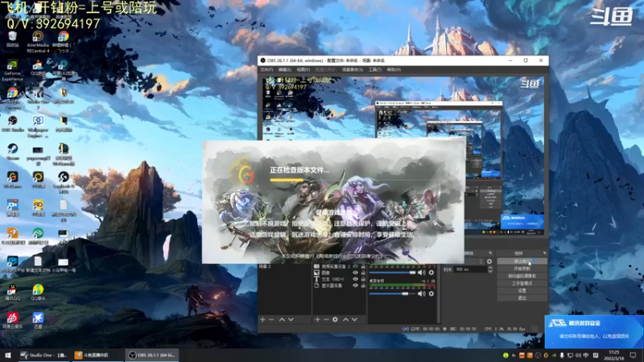
Task: Pop out the Scene Transitions dock panel
Action: click(490, 253)
